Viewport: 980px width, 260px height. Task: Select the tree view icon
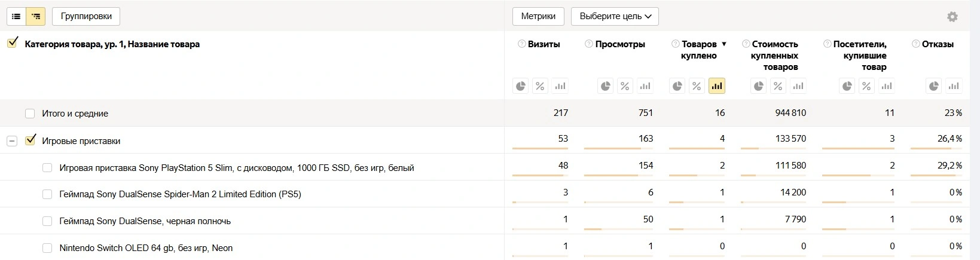[36, 16]
